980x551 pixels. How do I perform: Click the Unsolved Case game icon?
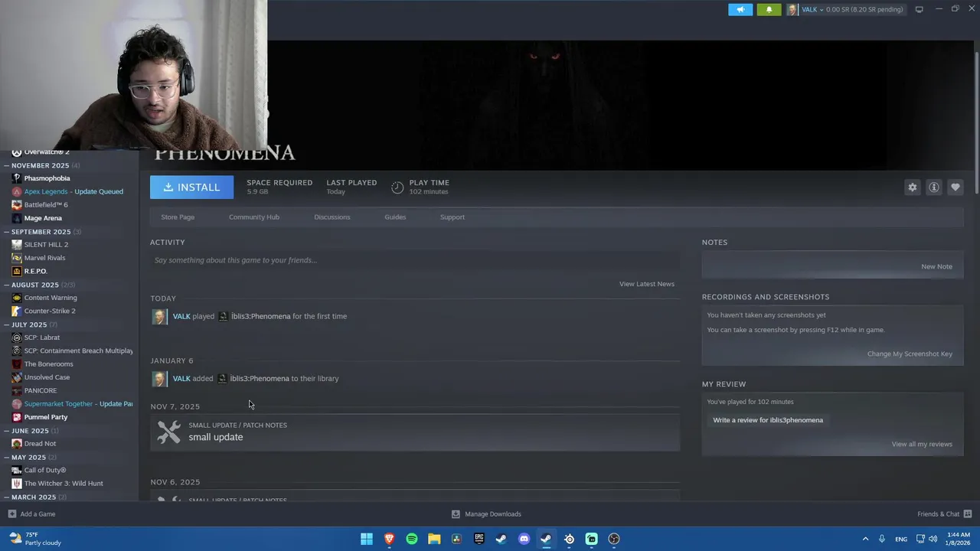coord(17,377)
